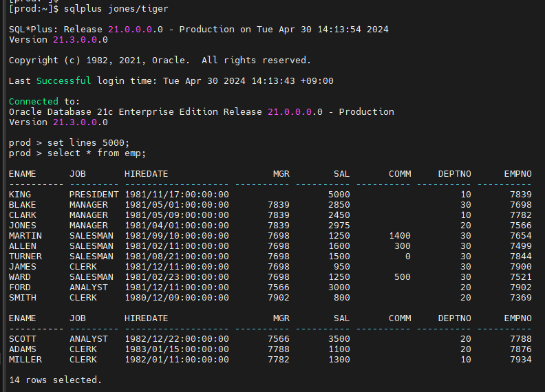
Task: Click the 'sqlplus jones/tiger' command text
Action: pos(116,9)
